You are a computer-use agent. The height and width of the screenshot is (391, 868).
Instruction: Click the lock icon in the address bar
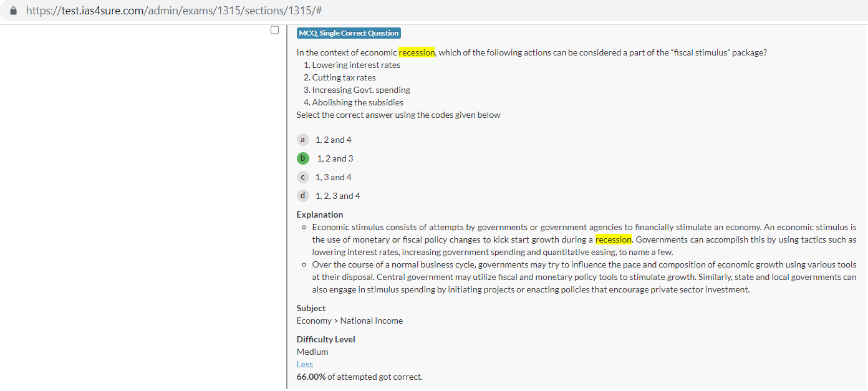click(14, 11)
